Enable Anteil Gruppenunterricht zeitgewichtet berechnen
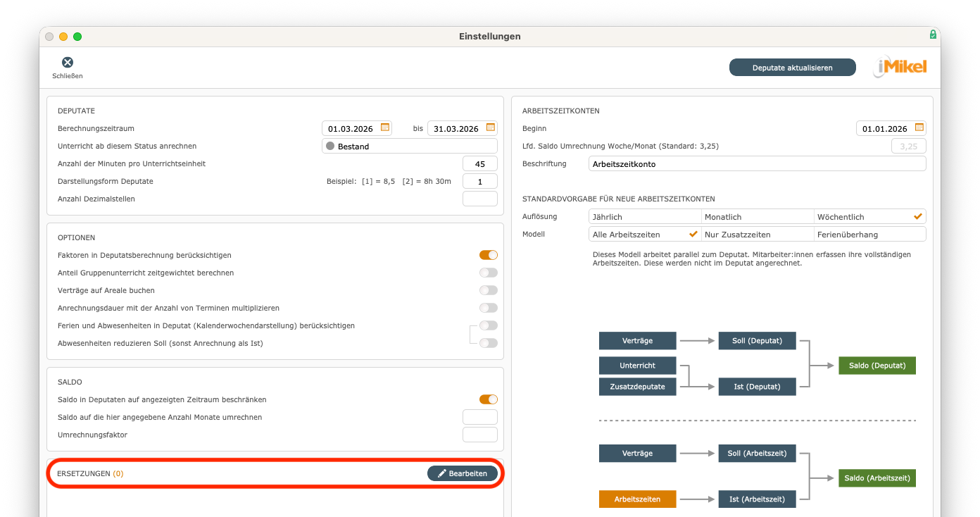Screen dimensions: 980x517 [488, 273]
